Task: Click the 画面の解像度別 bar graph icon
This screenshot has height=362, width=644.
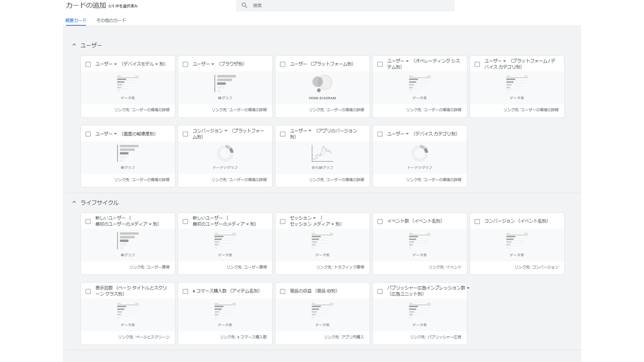Action: pyautogui.click(x=128, y=153)
